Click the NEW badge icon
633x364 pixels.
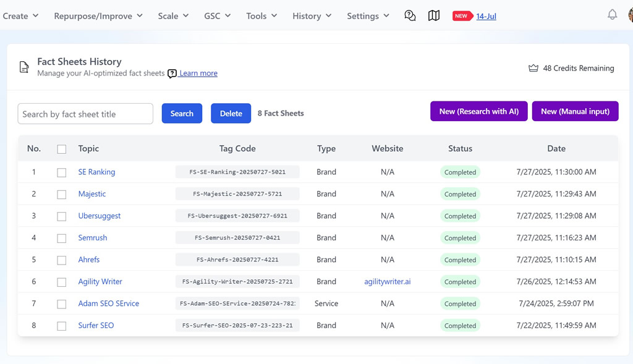(462, 16)
